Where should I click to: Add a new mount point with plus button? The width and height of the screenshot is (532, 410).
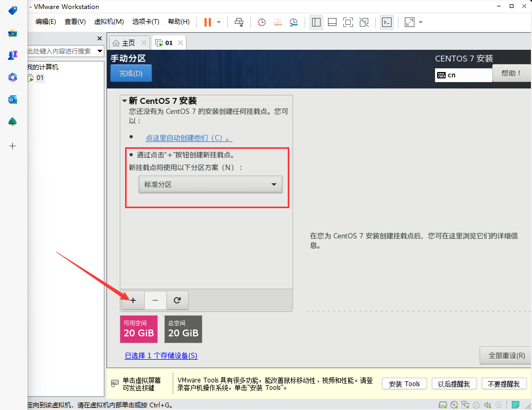[x=133, y=300]
